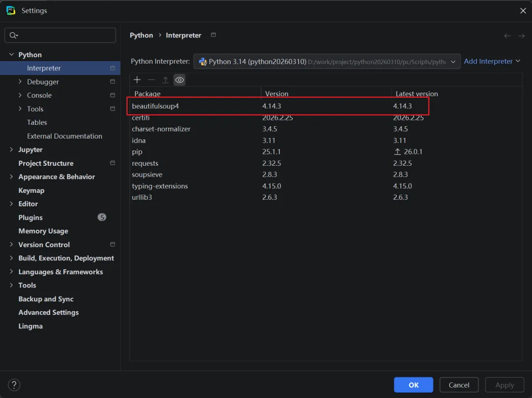Open Advanced Settings page
Screen dimensions: 532x398
[x=48, y=312]
